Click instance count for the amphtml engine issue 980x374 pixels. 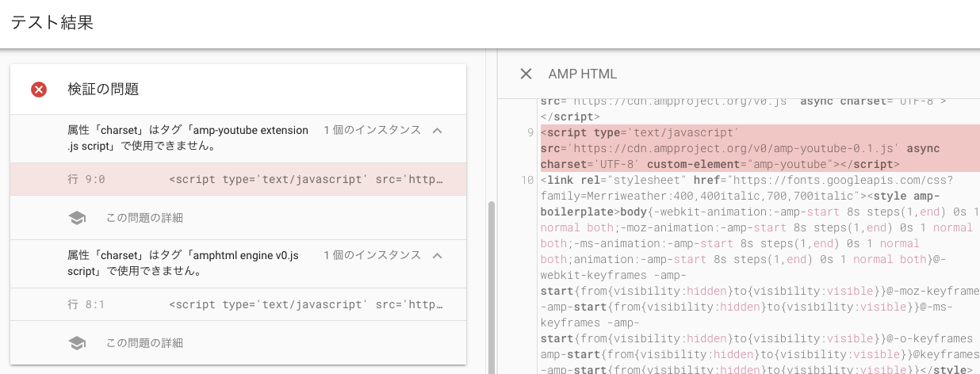pos(372,255)
